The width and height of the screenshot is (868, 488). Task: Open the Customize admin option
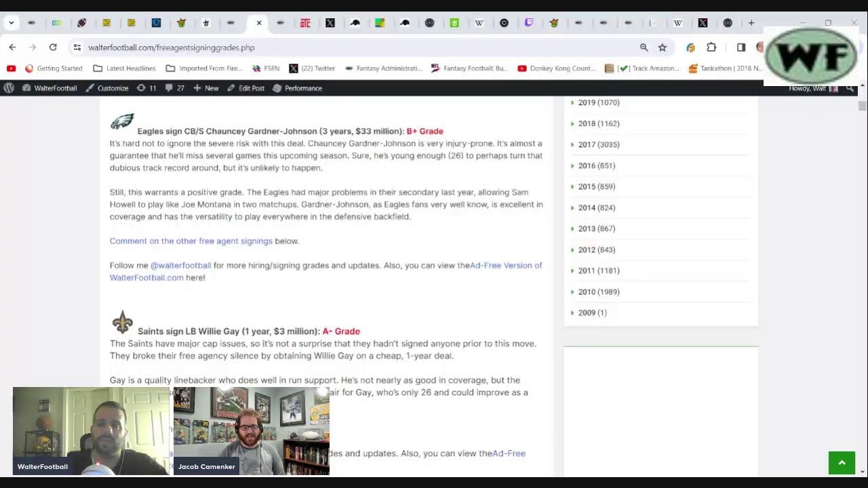[x=107, y=88]
